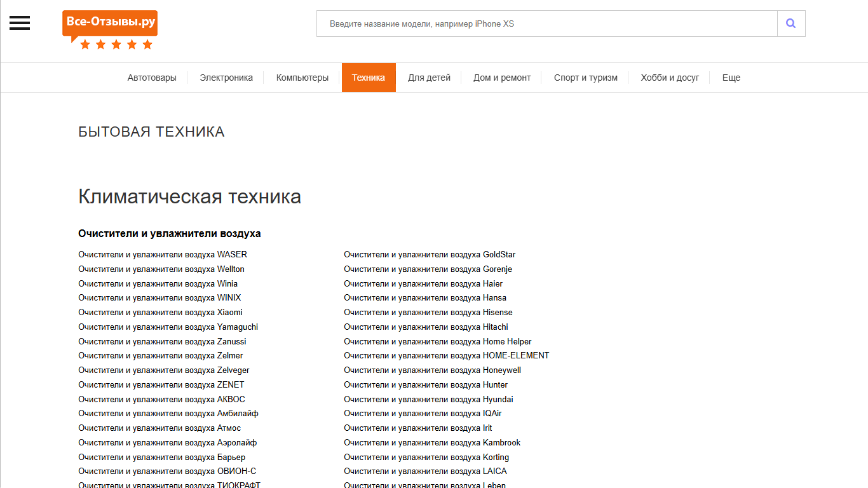Open the air purifiers Аэролайф link
Viewport: 868px width, 488px height.
pos(168,442)
